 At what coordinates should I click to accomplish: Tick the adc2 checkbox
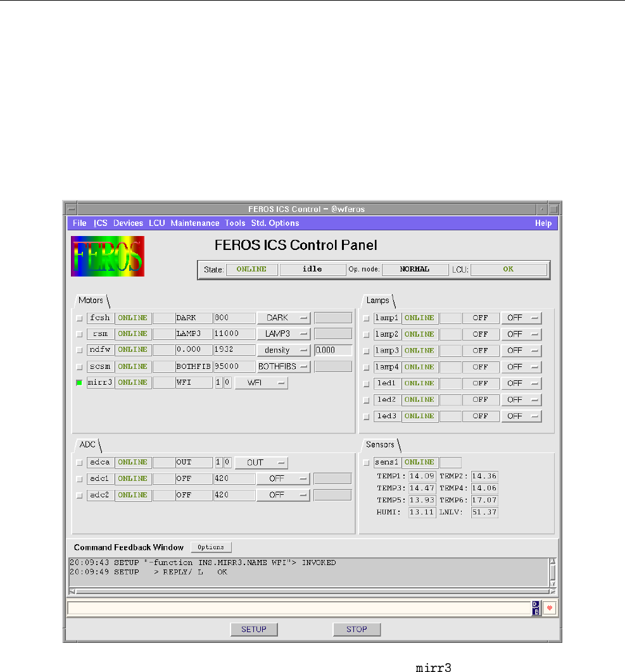(x=79, y=495)
